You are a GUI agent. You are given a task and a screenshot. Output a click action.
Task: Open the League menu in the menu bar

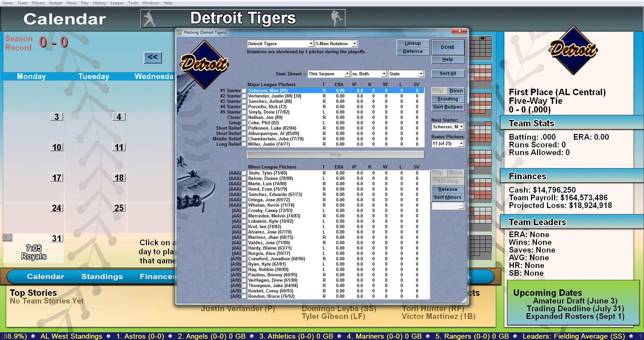[117, 3]
